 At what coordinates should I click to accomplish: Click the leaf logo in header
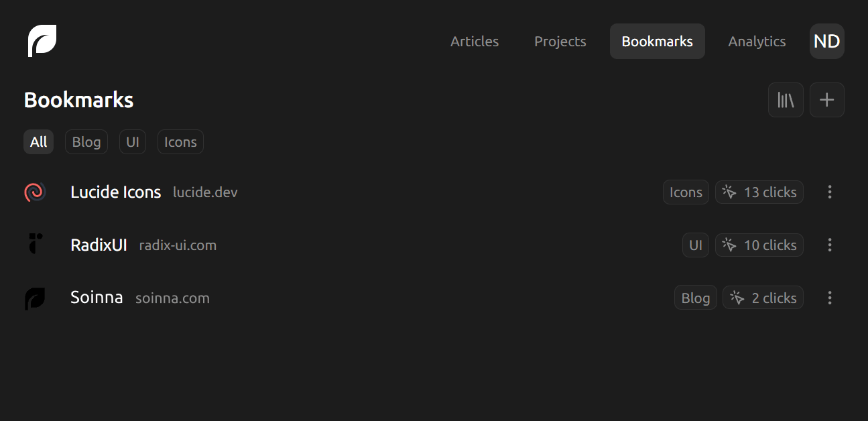(42, 41)
